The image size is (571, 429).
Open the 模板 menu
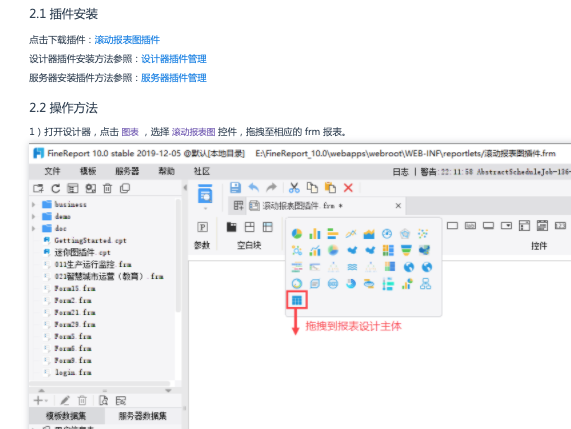[x=88, y=171]
